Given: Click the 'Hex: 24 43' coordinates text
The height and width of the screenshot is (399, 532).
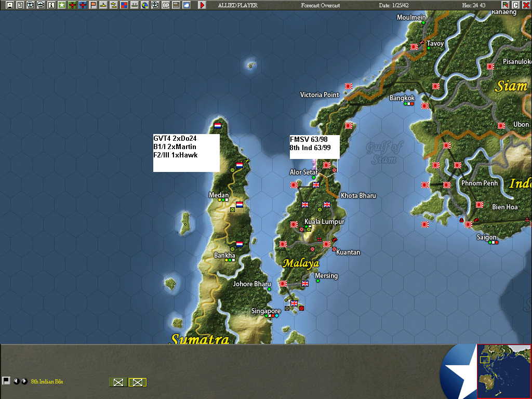Looking at the screenshot, I should [474, 5].
